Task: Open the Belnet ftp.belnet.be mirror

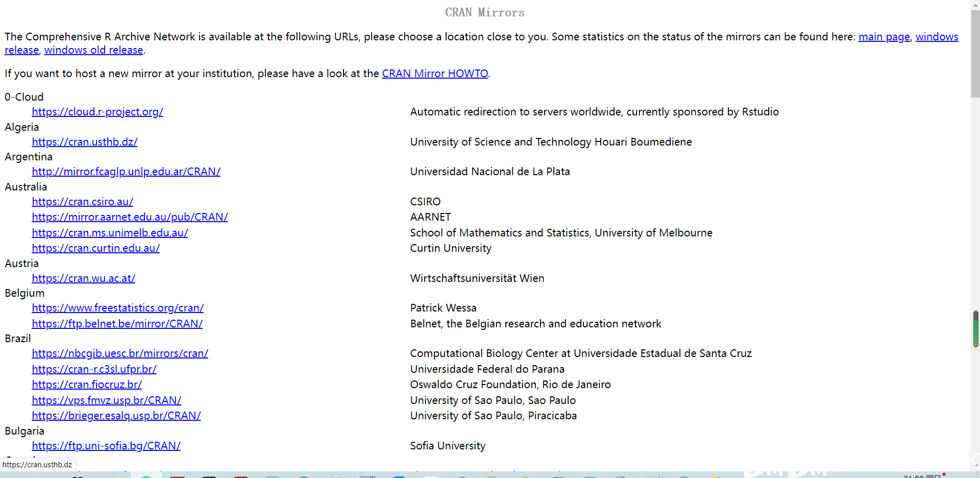Action: tap(117, 324)
